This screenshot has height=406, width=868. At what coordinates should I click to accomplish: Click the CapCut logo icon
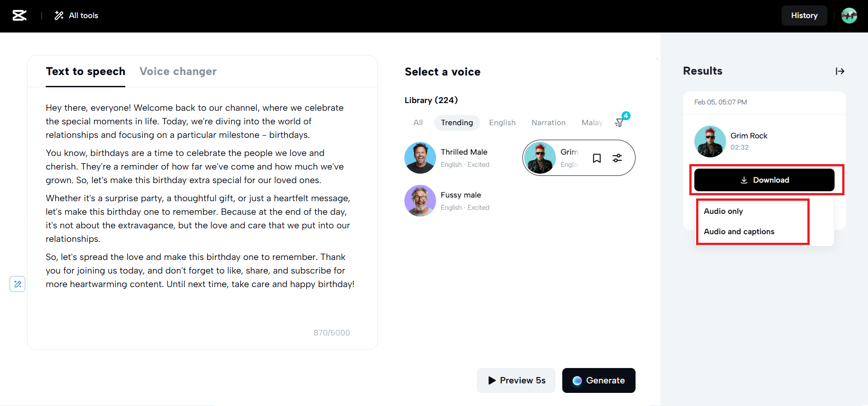tap(19, 15)
